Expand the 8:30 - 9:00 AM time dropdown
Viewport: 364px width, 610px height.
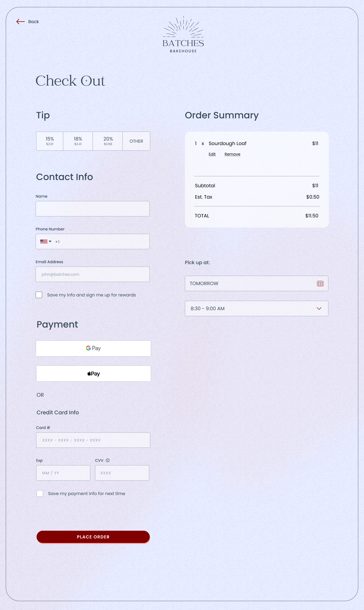coord(256,308)
